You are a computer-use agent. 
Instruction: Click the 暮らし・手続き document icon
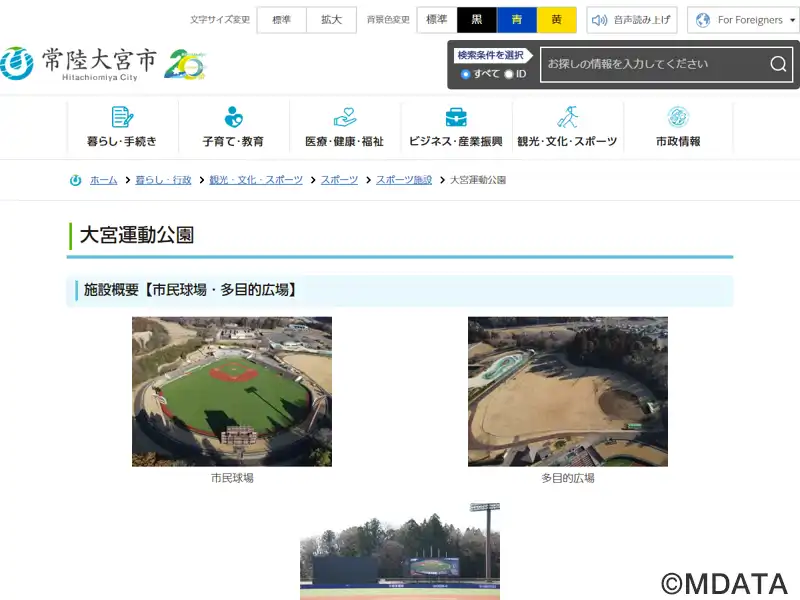tap(122, 117)
